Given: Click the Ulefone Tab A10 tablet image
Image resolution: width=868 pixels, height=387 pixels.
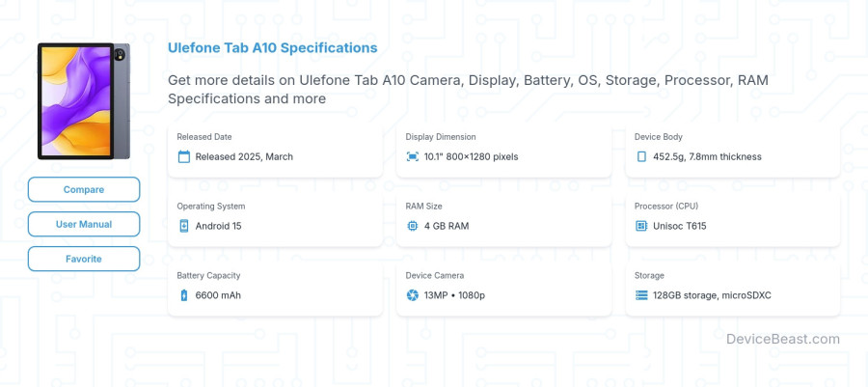Looking at the screenshot, I should (x=84, y=101).
